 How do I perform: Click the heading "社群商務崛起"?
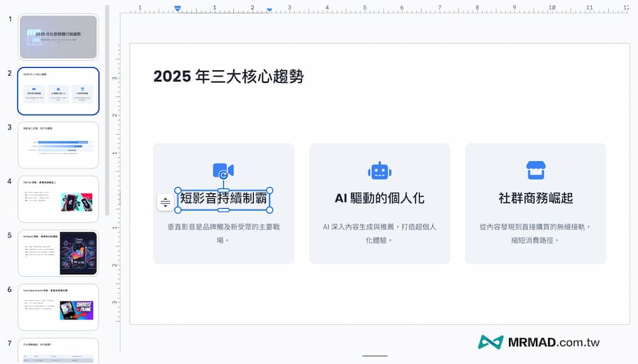(536, 198)
